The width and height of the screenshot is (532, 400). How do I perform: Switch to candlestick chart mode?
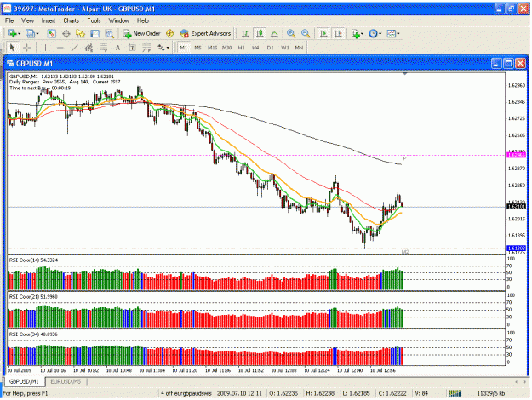pyautogui.click(x=260, y=33)
